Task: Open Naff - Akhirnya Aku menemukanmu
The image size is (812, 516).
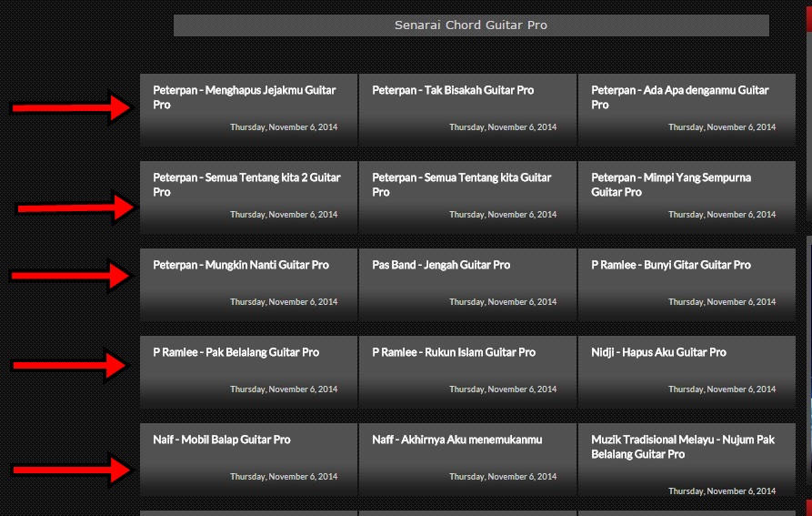Action: click(x=457, y=440)
